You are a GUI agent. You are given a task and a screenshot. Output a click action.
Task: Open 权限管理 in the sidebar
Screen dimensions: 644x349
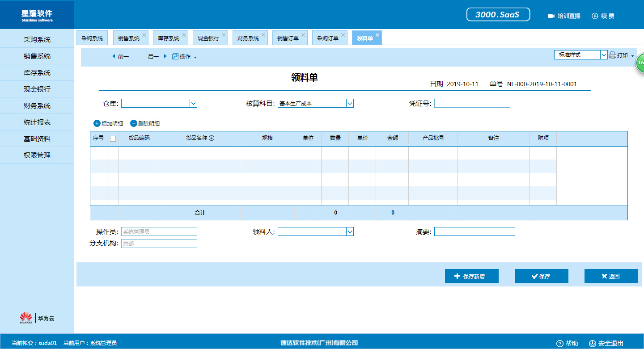pos(37,155)
